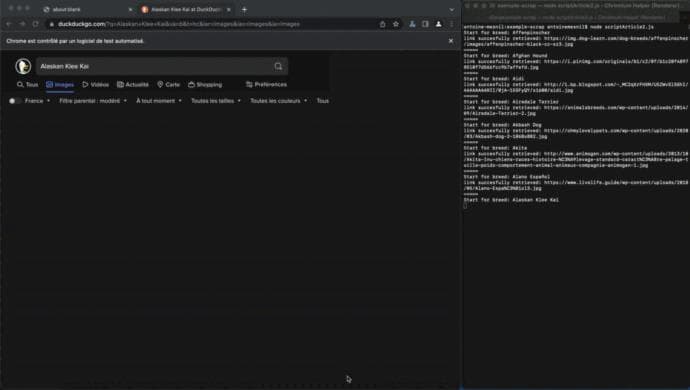The width and height of the screenshot is (690, 390).
Task: Expand the 'À tout moment' time filter
Action: coord(159,101)
